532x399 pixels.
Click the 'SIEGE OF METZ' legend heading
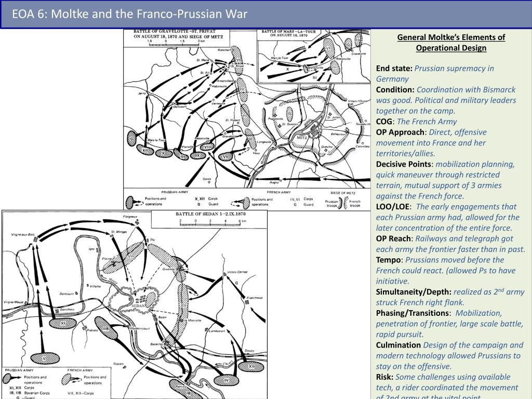[x=343, y=193]
